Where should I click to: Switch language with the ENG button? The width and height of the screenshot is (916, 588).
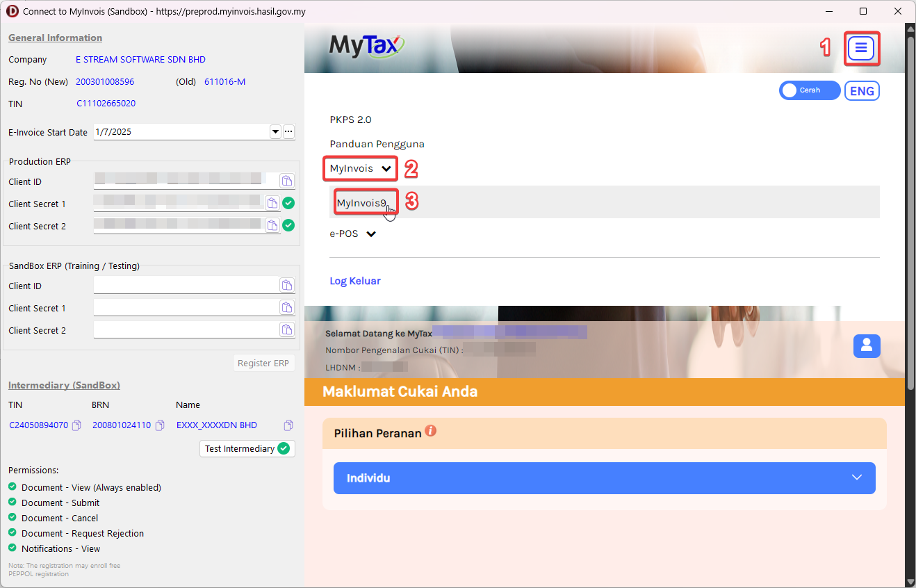(862, 91)
